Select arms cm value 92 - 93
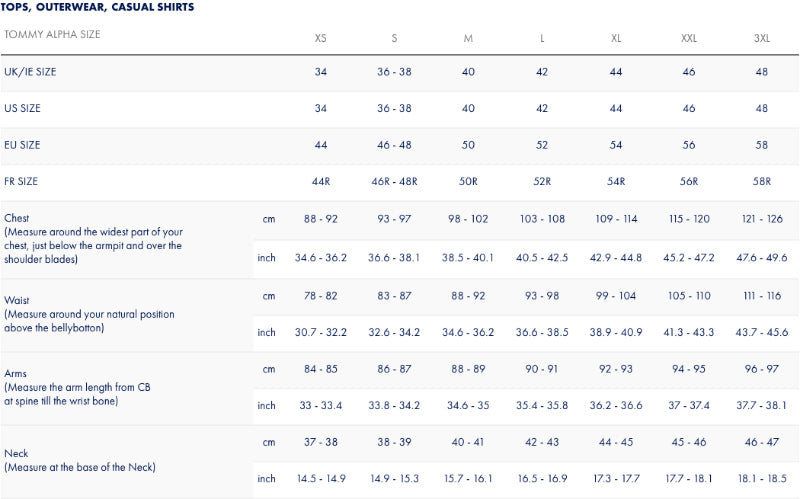 pos(616,369)
